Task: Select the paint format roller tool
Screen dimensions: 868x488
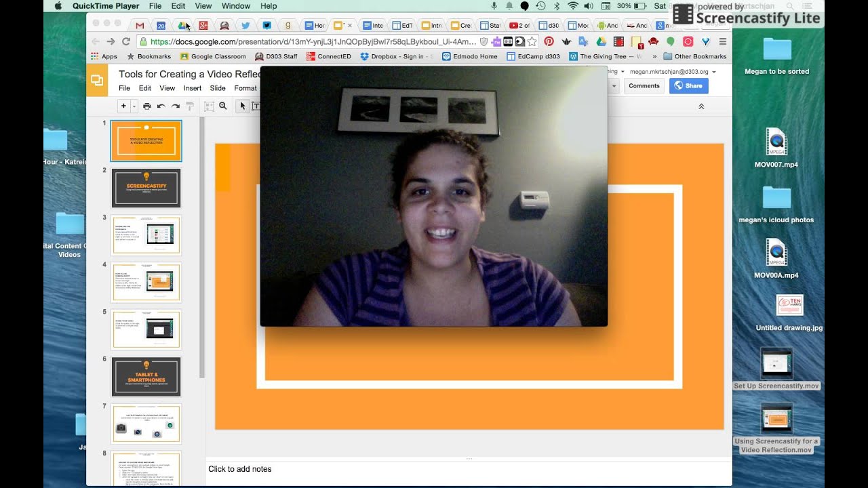Action: coord(190,106)
